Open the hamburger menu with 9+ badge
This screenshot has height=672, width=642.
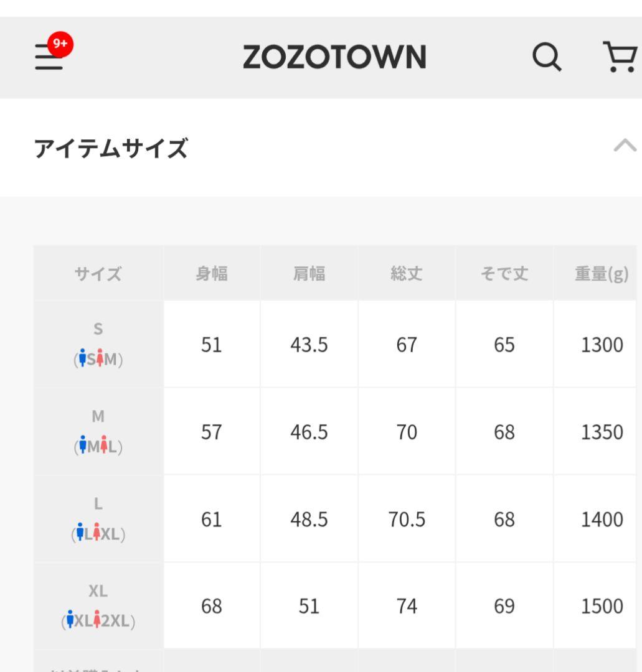[x=49, y=56]
